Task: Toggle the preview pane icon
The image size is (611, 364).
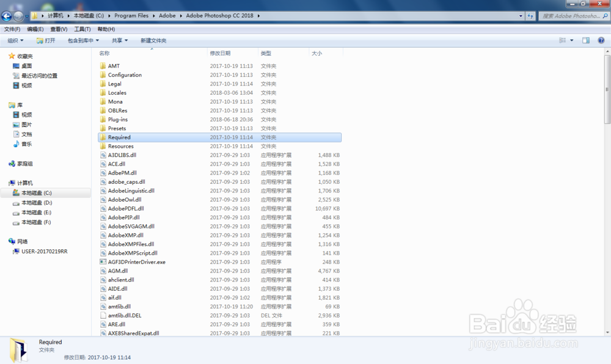Action: [586, 40]
